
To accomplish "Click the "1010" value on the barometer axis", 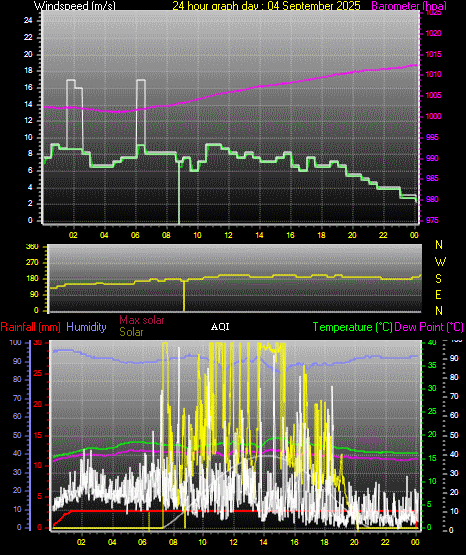I will [x=433, y=74].
